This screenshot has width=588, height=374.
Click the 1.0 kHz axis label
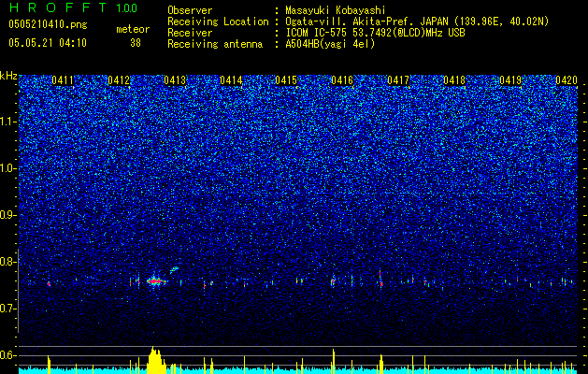point(7,168)
